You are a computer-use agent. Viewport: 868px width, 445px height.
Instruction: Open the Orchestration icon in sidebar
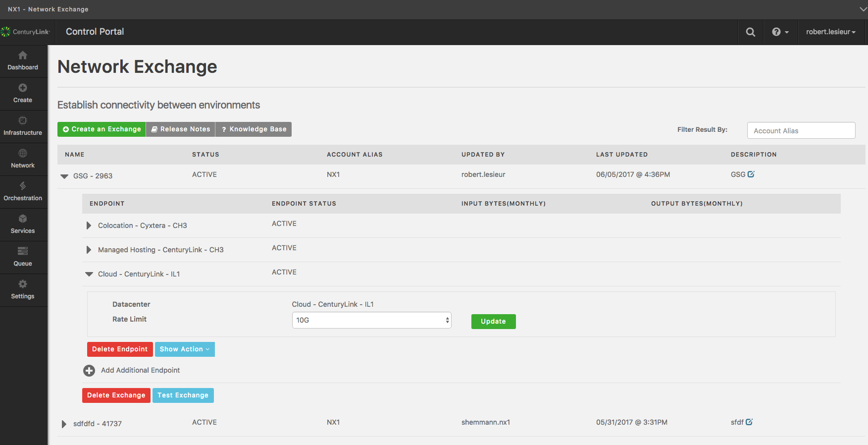23,186
